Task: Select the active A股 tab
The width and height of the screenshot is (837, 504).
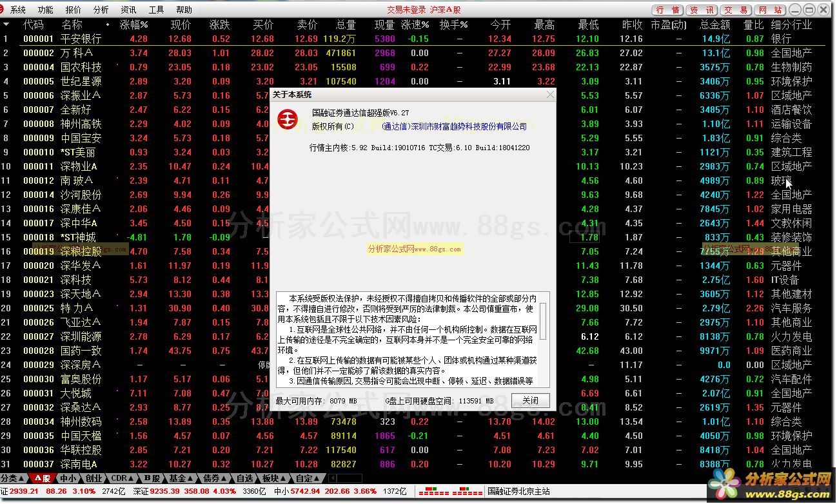Action: click(42, 479)
